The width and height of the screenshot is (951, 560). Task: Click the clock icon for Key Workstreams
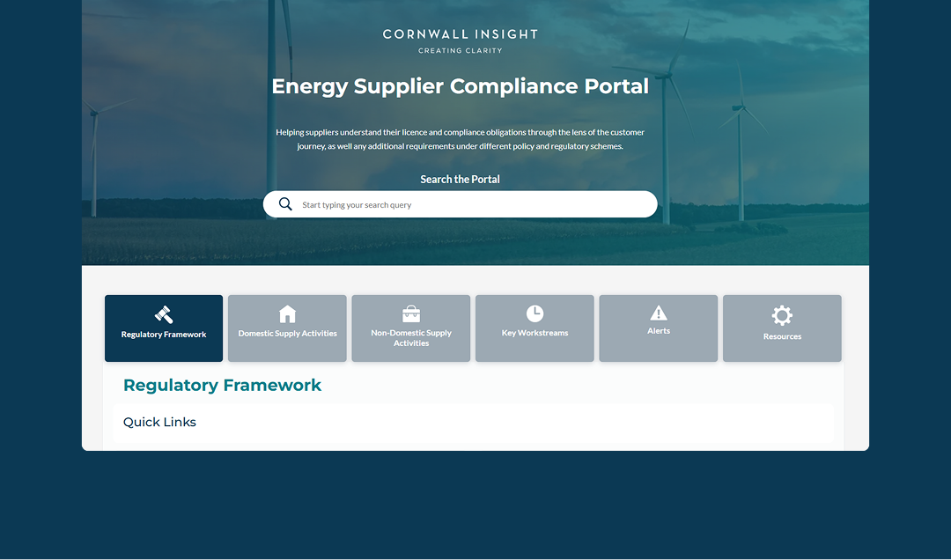[535, 313]
